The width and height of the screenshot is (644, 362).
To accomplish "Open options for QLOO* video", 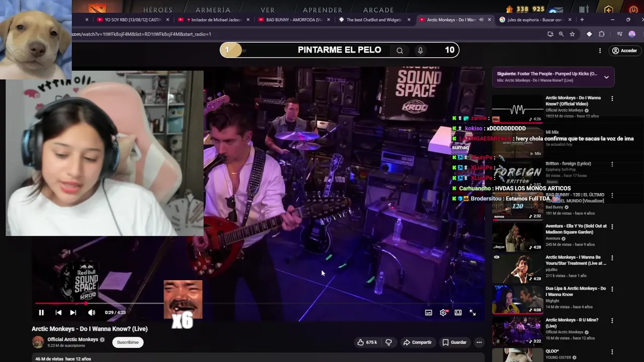I will [x=612, y=352].
